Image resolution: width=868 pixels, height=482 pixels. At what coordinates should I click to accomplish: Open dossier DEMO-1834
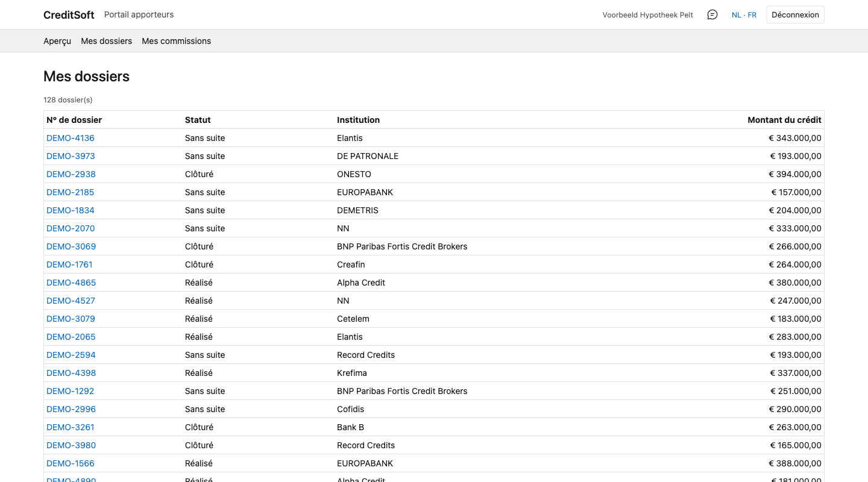[71, 210]
